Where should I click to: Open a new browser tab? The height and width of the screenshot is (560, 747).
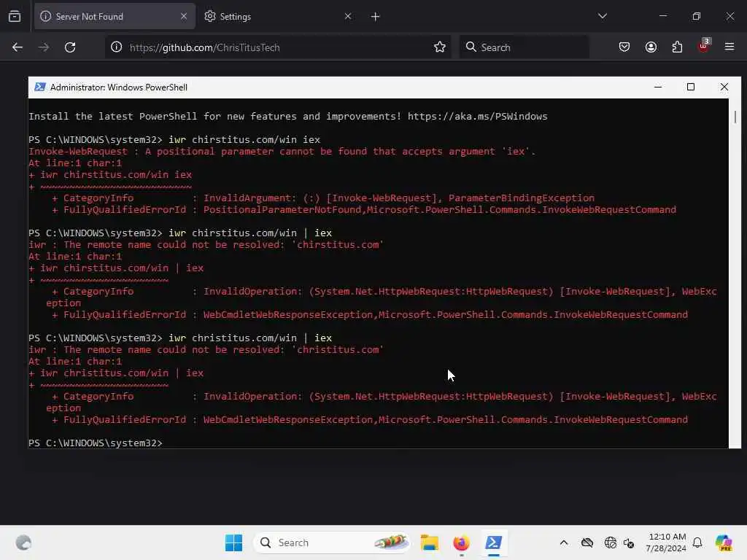point(376,17)
